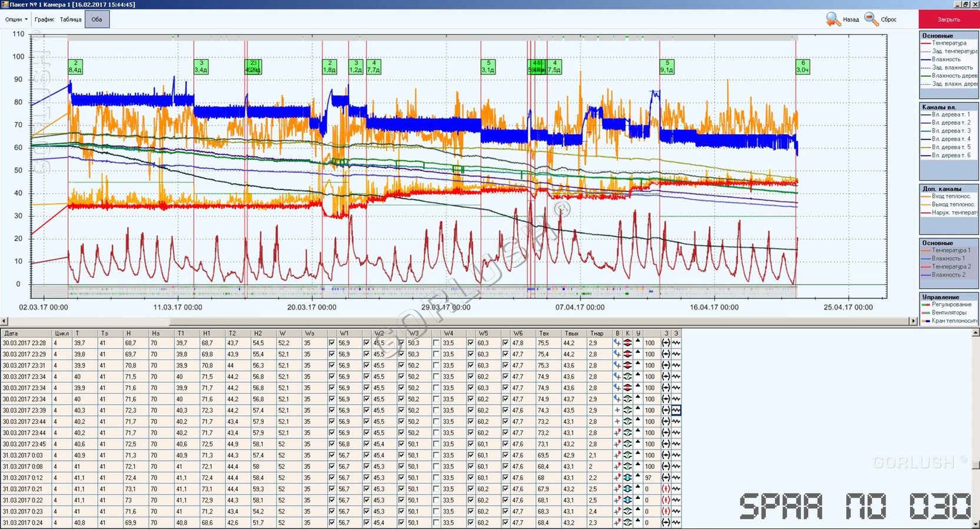This screenshot has width=980, height=530.
Task: Select the Оба view button
Action: (97, 19)
